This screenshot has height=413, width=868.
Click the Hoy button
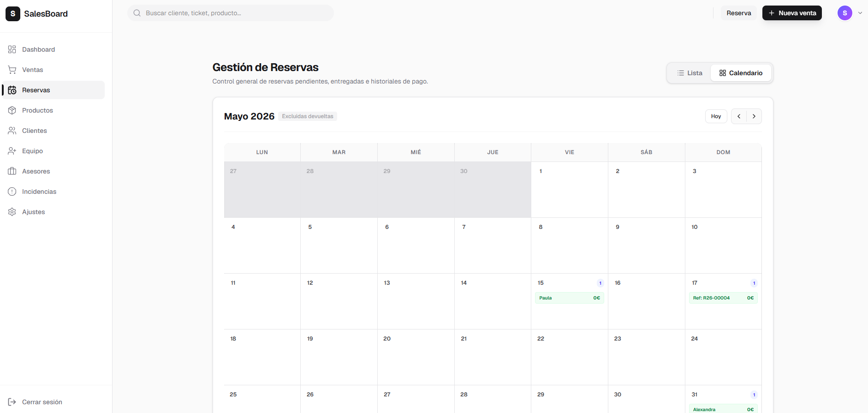[x=716, y=116]
